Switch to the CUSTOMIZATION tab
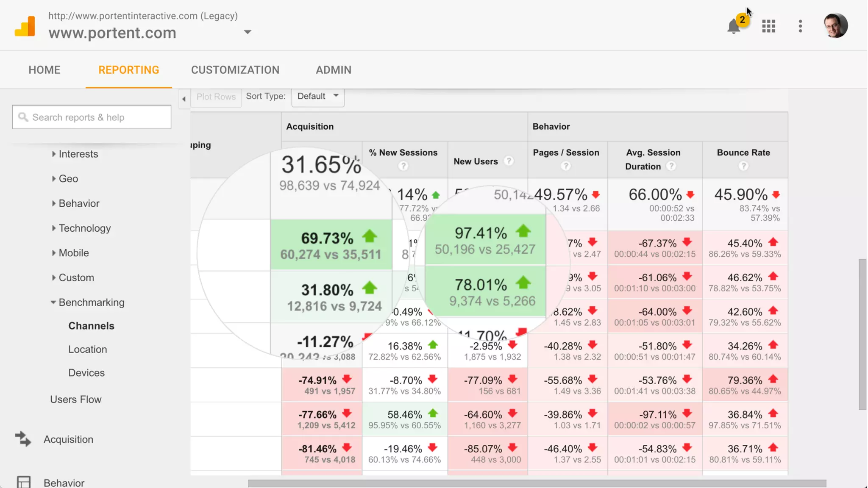This screenshot has height=488, width=868. click(235, 70)
